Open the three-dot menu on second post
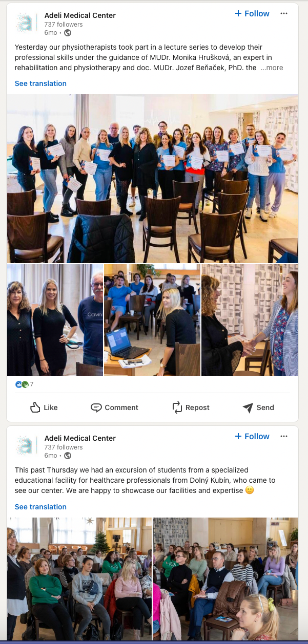 pos(284,436)
